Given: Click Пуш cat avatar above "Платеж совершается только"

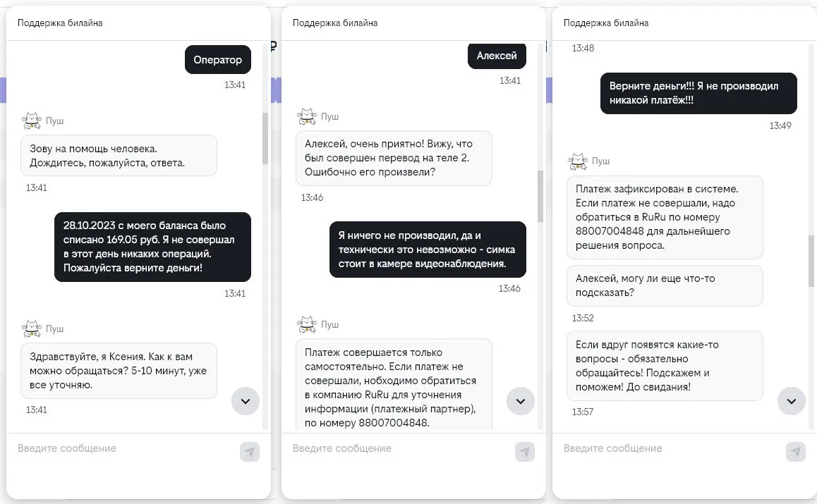Looking at the screenshot, I should 306,324.
